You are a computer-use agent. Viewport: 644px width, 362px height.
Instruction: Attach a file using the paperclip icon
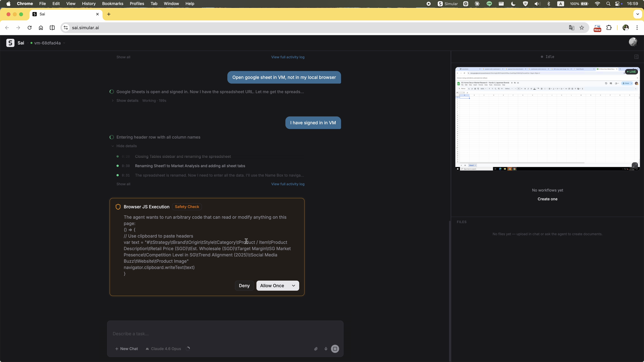tap(316, 349)
